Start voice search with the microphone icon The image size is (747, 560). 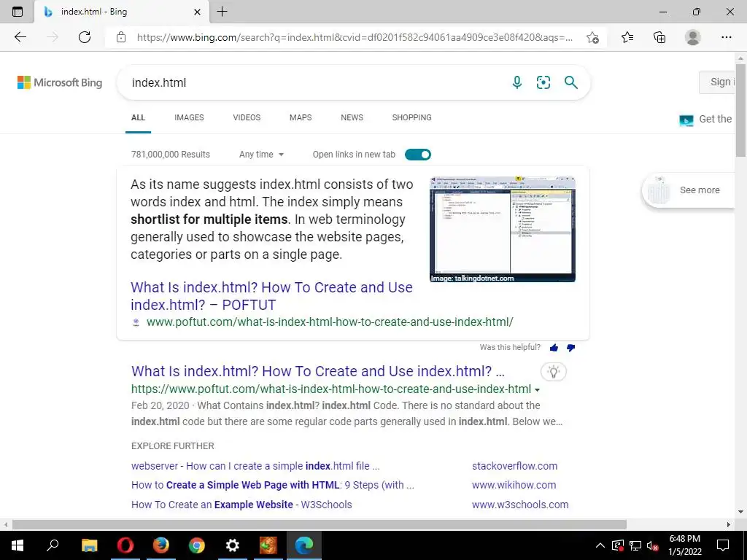point(517,82)
